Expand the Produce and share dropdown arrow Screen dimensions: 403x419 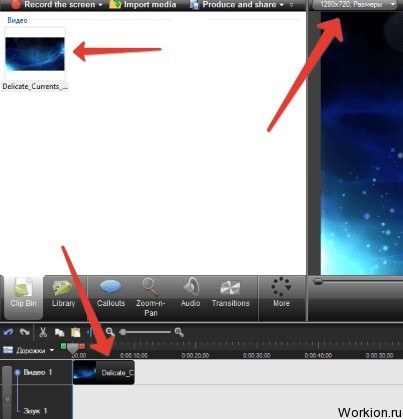[x=282, y=5]
